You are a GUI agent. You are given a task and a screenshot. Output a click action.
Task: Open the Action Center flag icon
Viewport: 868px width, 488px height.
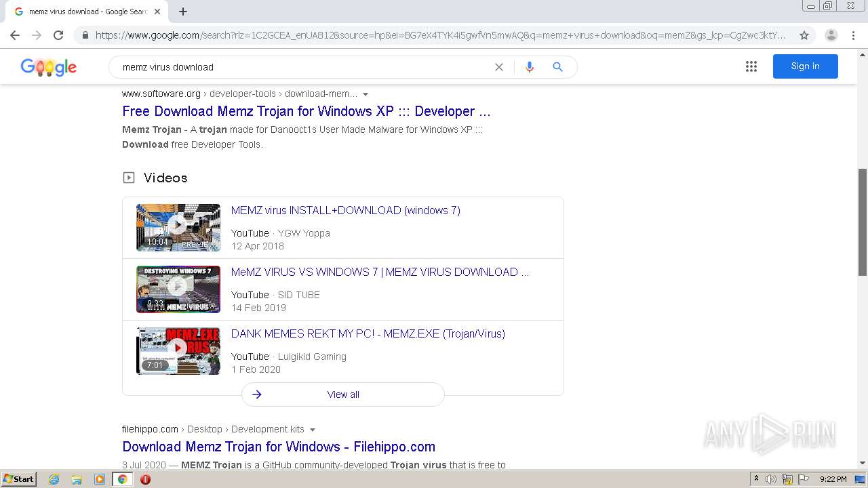(804, 479)
